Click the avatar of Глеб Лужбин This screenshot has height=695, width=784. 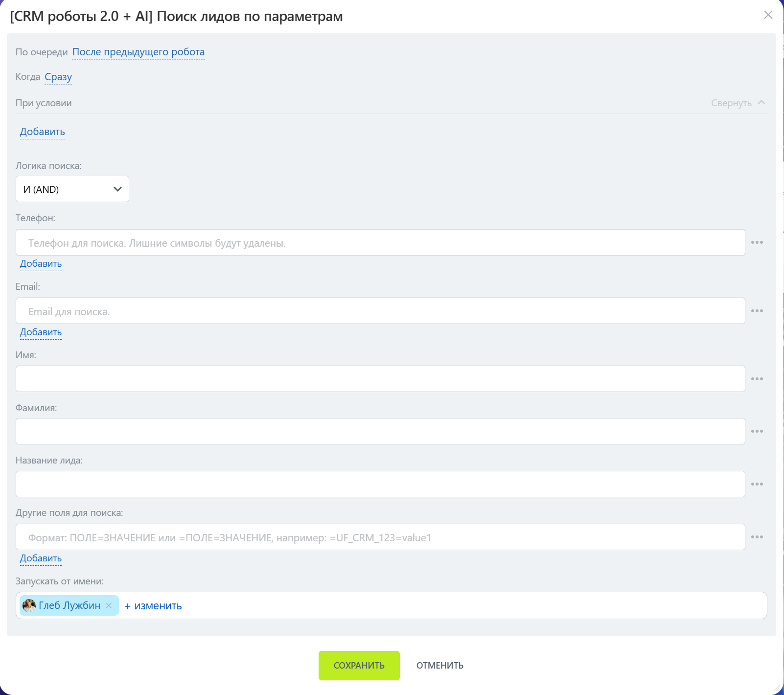(x=29, y=605)
